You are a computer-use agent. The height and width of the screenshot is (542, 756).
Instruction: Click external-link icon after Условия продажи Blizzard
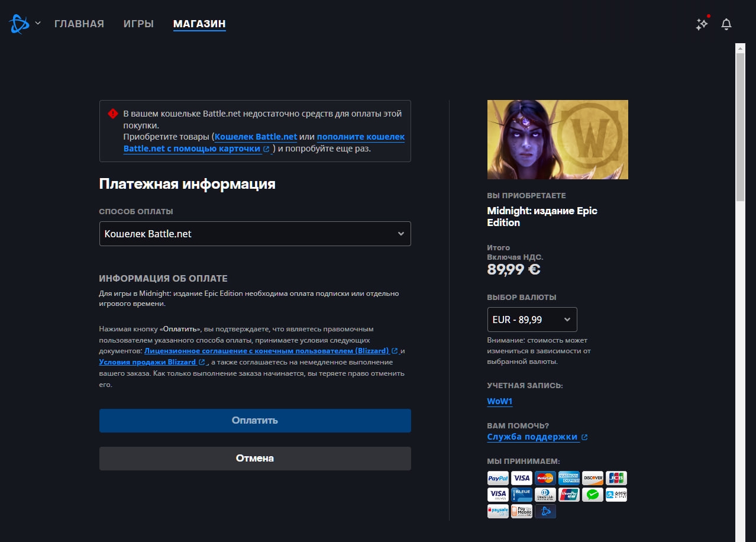(202, 363)
